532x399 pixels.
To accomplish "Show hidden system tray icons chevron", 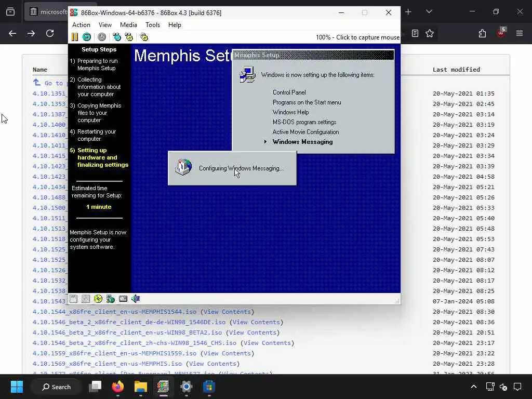I will (474, 387).
